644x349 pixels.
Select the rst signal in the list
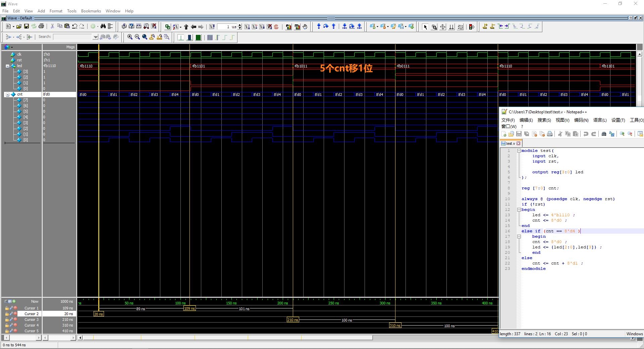pos(19,60)
